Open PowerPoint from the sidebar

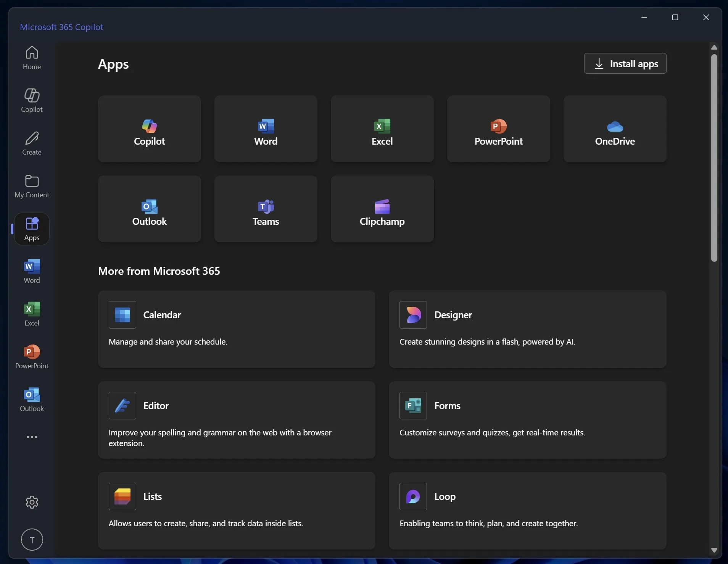pyautogui.click(x=32, y=356)
